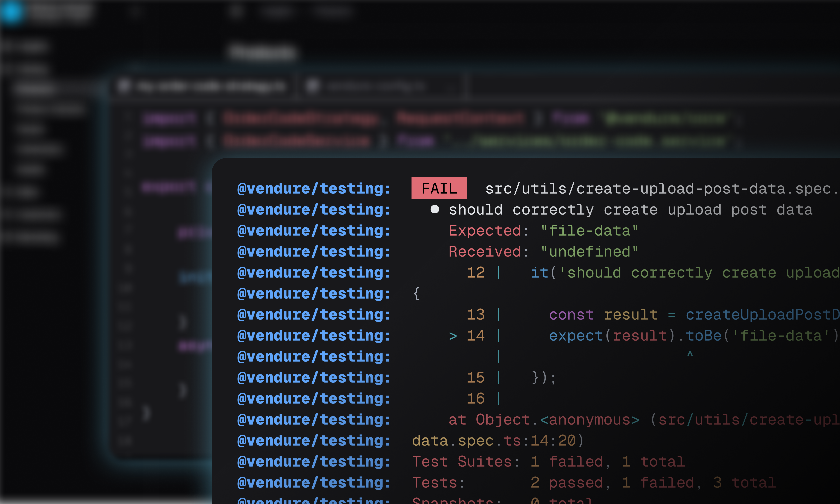Click the 'Tests:' summary label
840x504 pixels.
tap(438, 483)
